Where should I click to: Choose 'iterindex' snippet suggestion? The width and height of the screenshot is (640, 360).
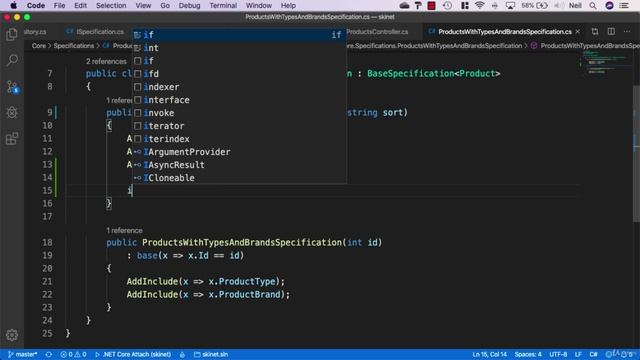pos(239,139)
